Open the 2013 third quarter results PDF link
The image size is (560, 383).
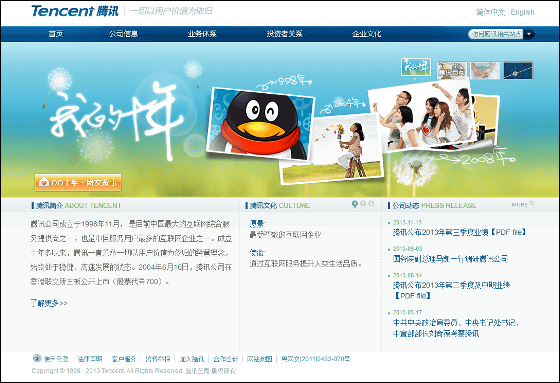click(x=459, y=232)
